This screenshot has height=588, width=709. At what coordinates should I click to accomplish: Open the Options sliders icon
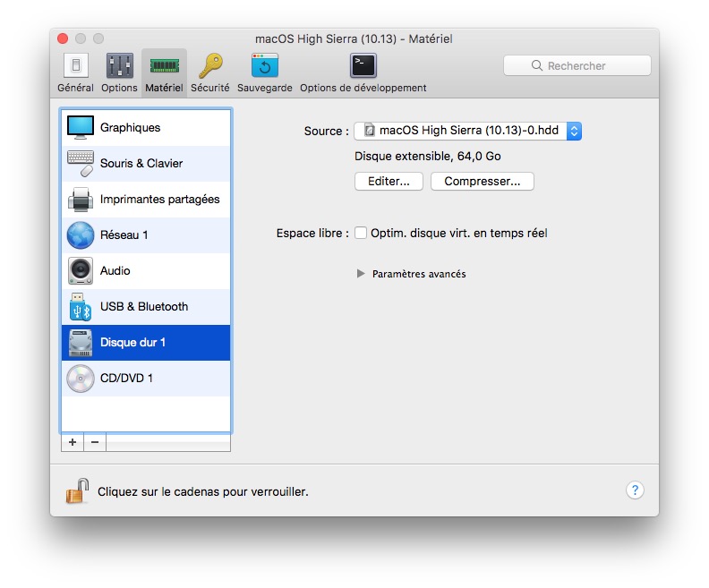click(119, 65)
